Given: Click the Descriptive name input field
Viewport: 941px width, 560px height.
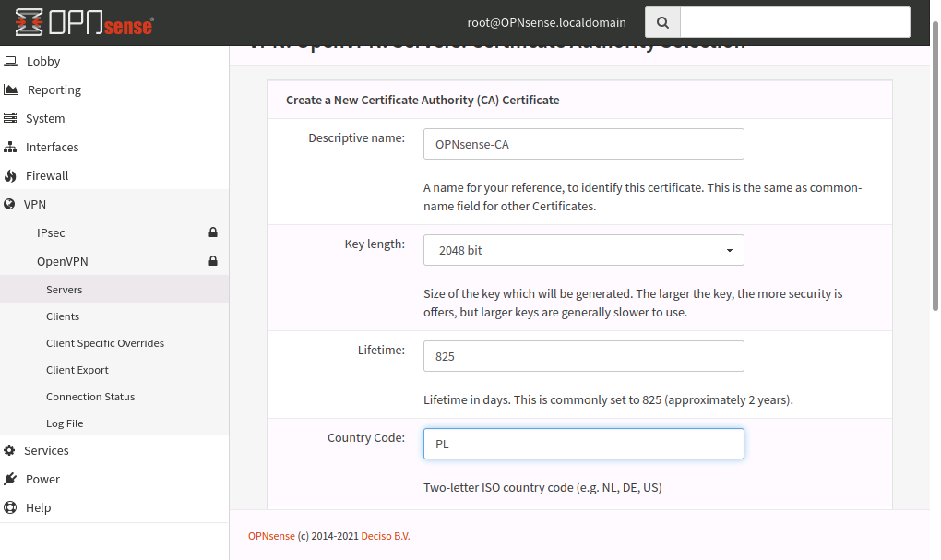Looking at the screenshot, I should (x=583, y=144).
